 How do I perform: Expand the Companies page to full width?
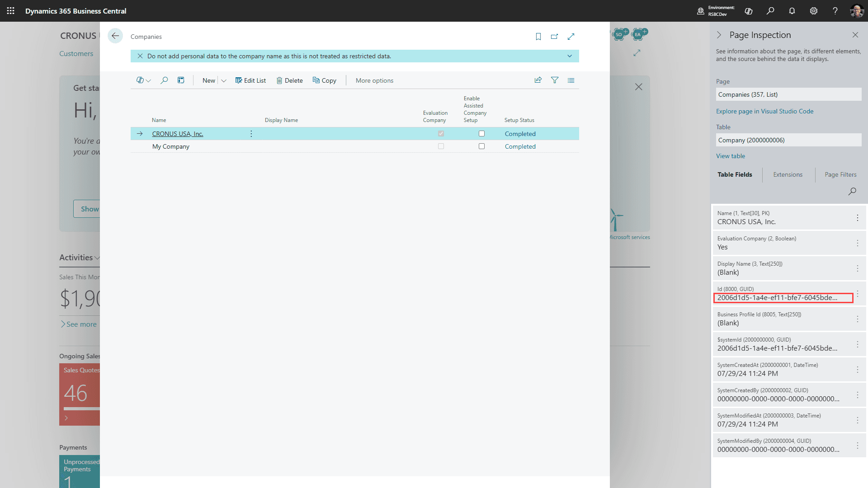tap(571, 37)
